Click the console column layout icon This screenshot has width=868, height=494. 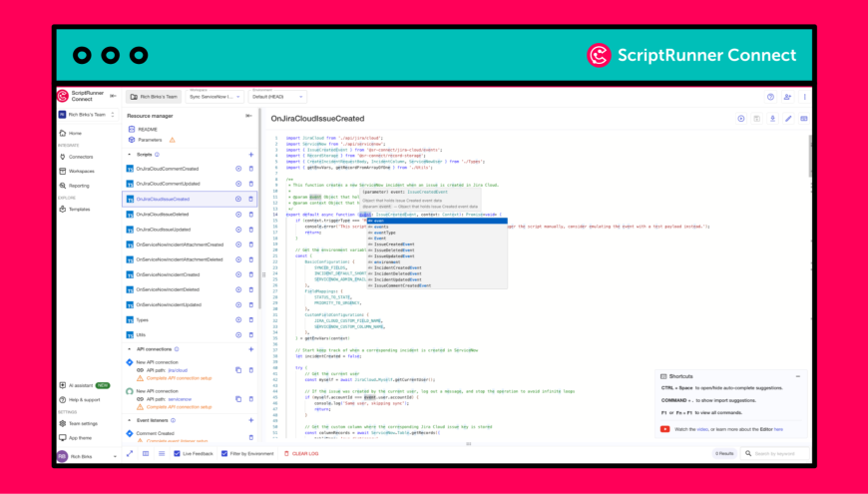(146, 453)
